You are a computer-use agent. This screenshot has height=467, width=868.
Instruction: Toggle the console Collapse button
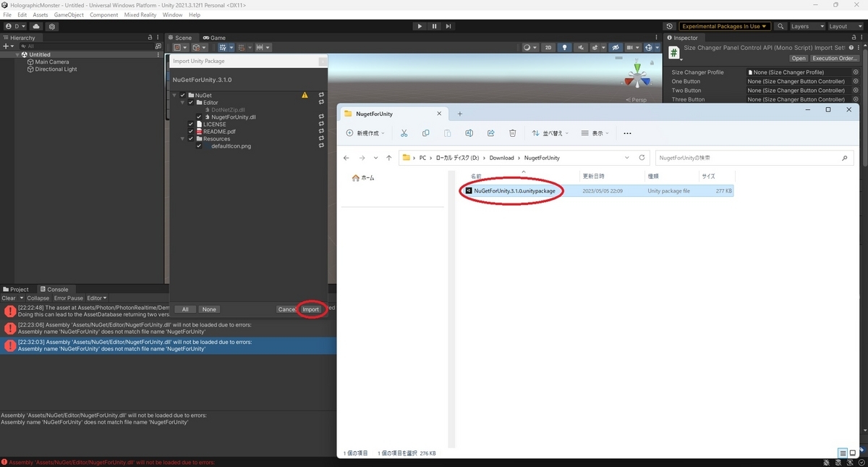38,298
